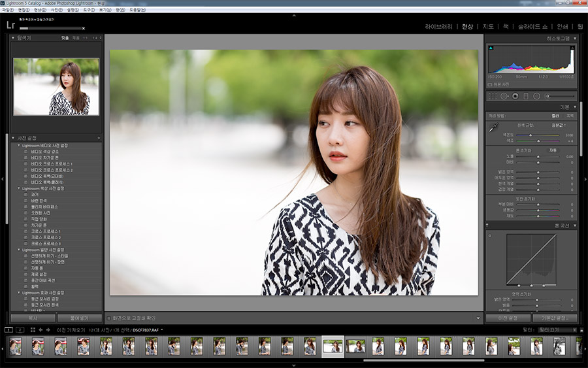Toggle the histogram shadow clipping triangle
The width and height of the screenshot is (588, 368).
point(491,48)
